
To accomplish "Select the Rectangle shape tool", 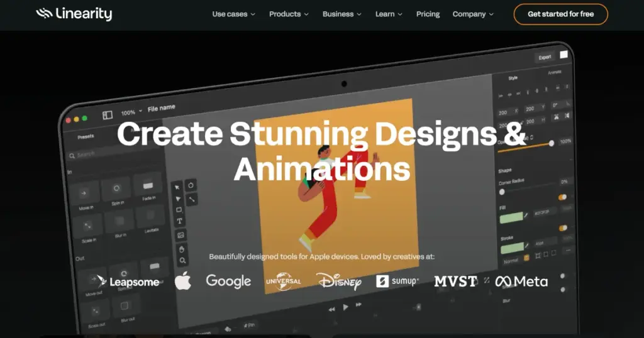I will point(179,210).
